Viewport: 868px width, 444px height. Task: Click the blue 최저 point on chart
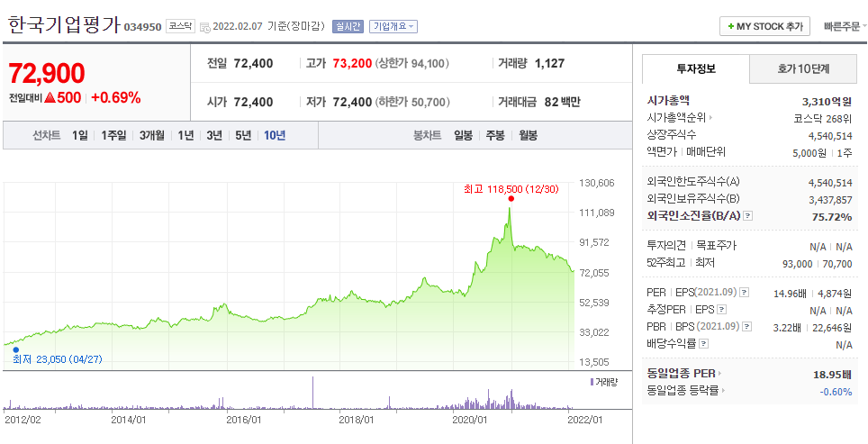[x=15, y=349]
